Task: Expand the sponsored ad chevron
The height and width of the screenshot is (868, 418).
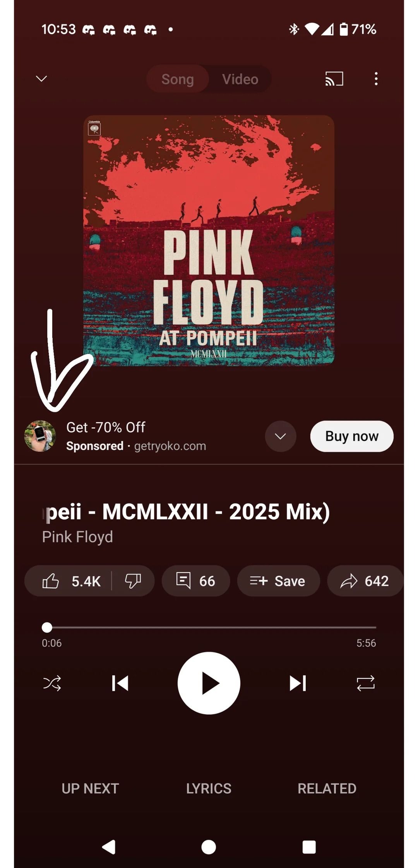Action: pos(281,436)
